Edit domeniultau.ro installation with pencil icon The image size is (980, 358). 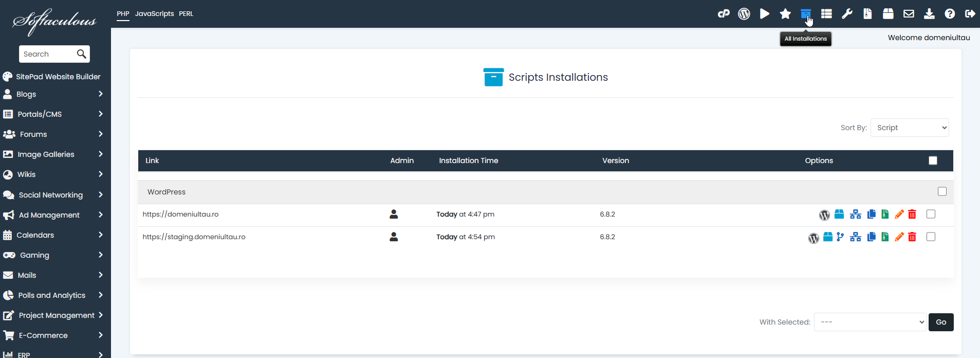[899, 214]
